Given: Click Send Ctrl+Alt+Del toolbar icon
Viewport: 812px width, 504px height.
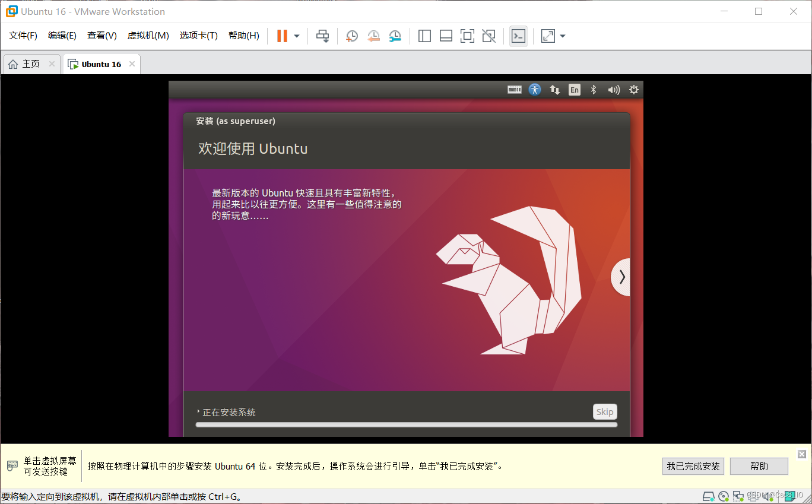Looking at the screenshot, I should point(322,36).
